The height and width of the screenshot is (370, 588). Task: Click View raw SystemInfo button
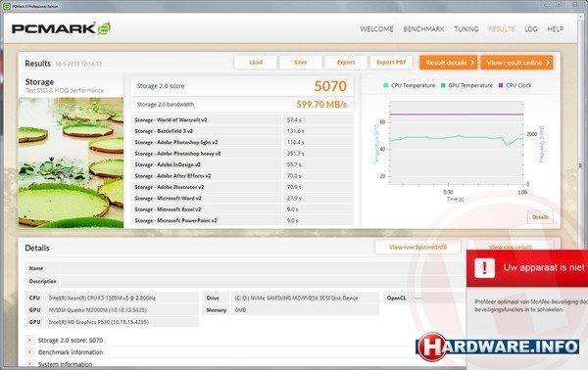(x=417, y=248)
